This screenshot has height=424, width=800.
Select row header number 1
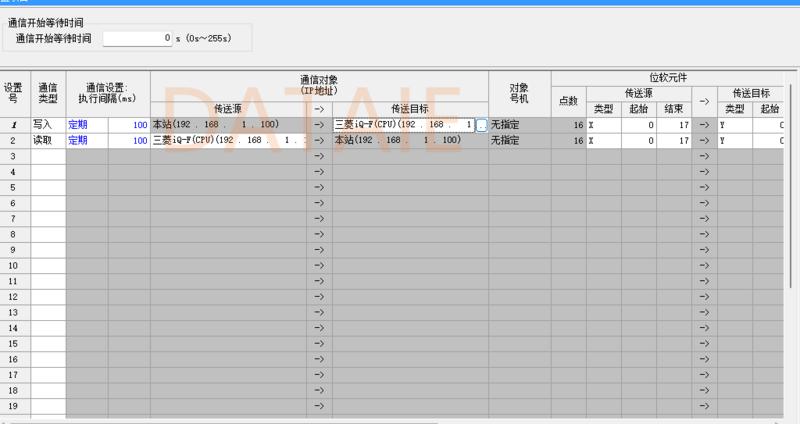pos(15,125)
